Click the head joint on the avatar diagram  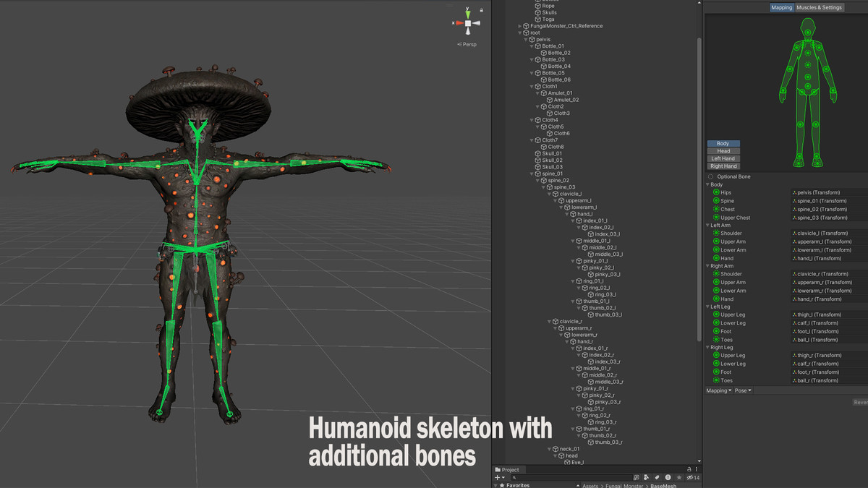pyautogui.click(x=807, y=31)
